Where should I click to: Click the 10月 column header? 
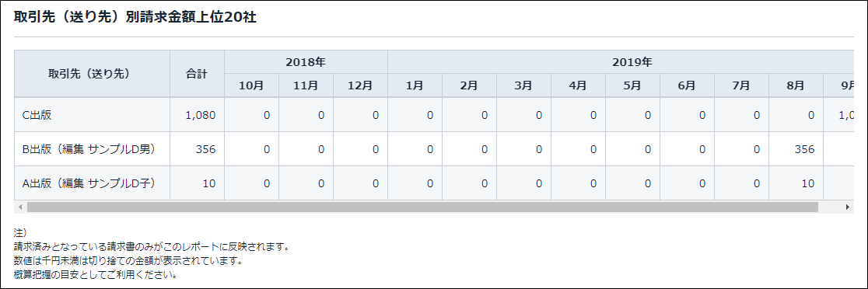click(251, 85)
